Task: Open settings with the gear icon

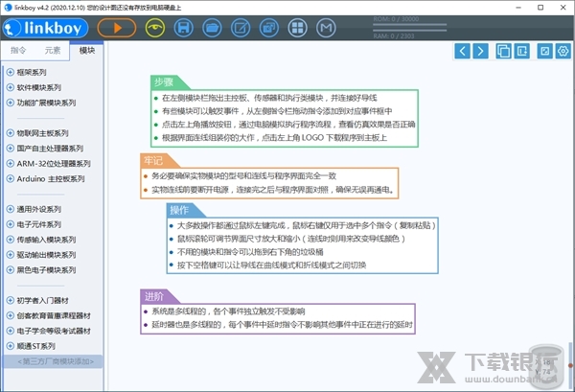Action: [x=563, y=51]
